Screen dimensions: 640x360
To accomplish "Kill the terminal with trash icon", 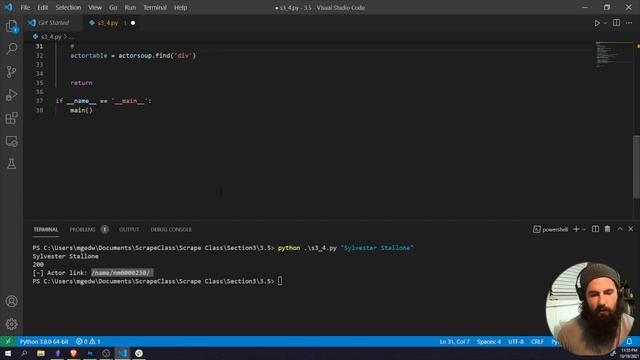I will pos(607,229).
